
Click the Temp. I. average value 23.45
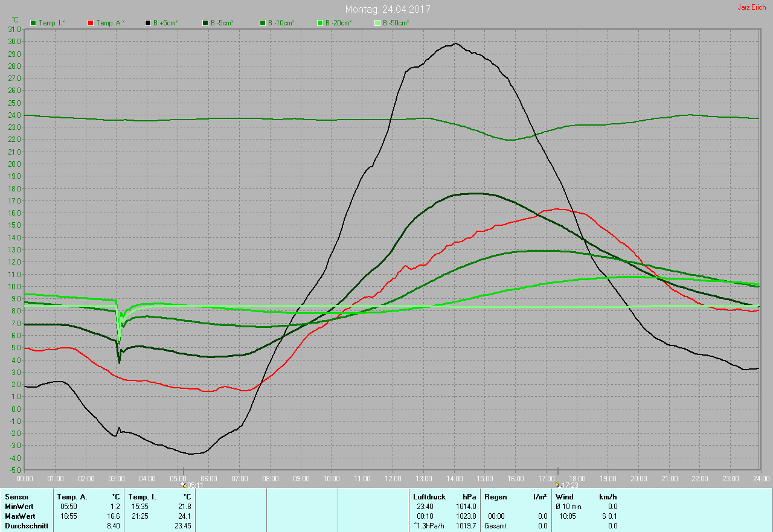[183, 526]
